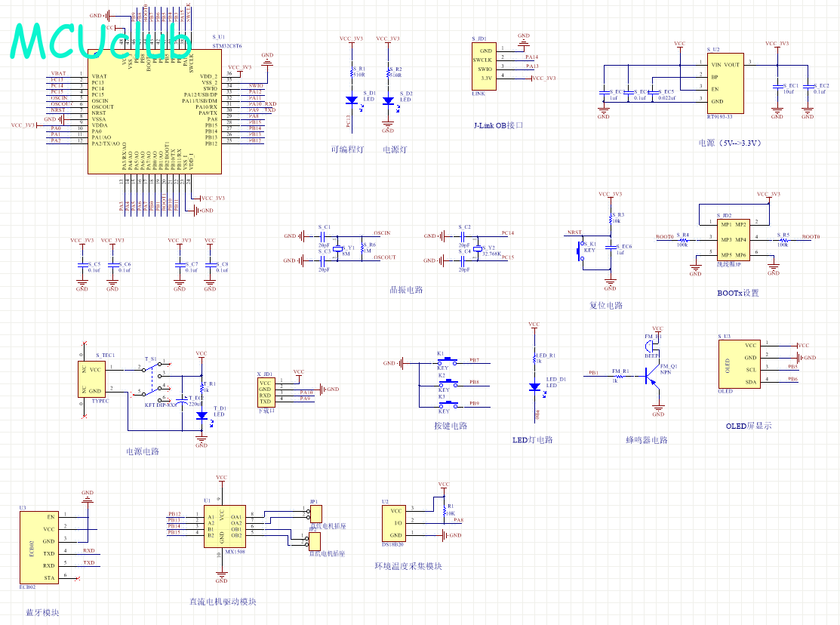Click the FM_Q1 NPN transistor
Viewport: 840px width, 625px height.
pyautogui.click(x=653, y=376)
